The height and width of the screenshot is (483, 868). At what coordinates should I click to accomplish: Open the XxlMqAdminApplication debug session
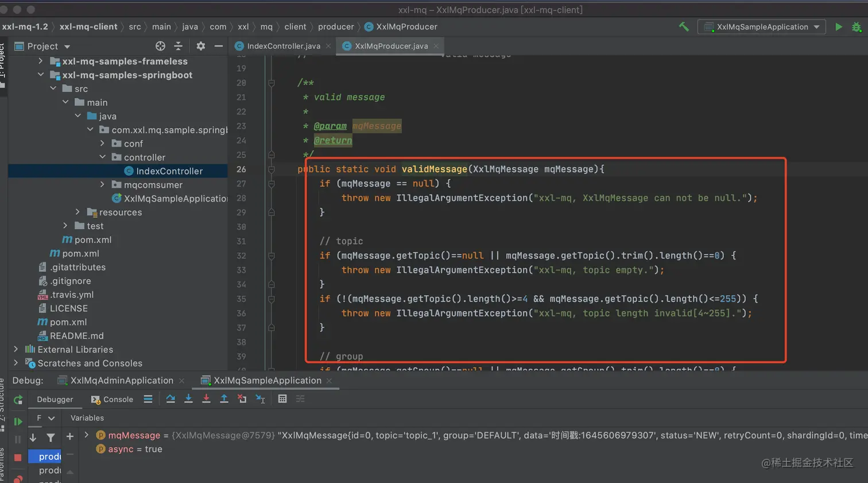coord(121,380)
